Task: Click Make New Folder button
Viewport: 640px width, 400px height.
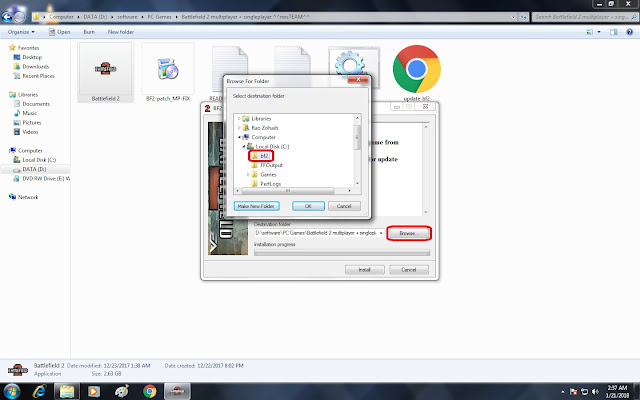Action: point(256,206)
